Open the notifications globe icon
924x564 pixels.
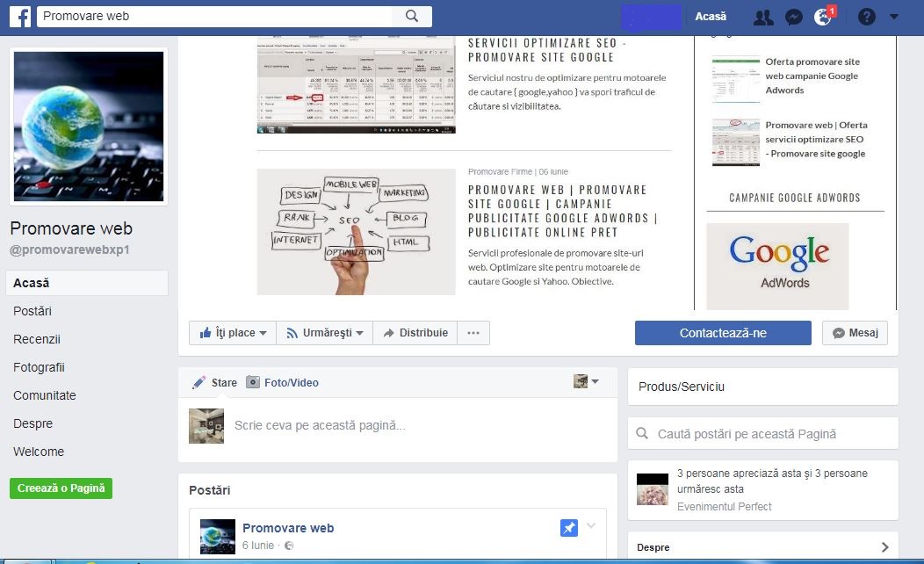coord(823,17)
